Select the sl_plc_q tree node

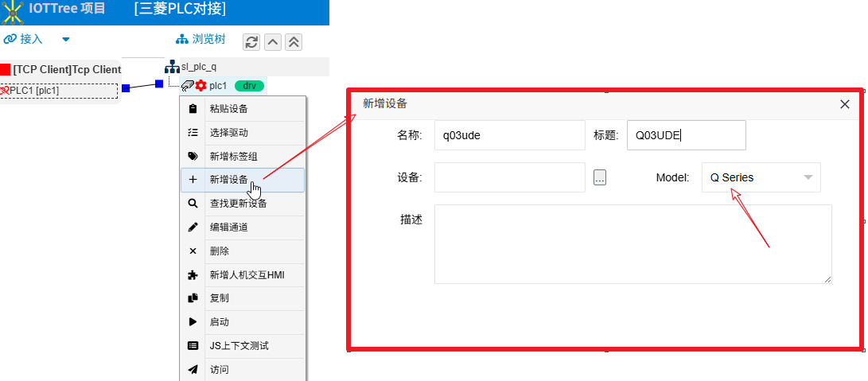(199, 67)
